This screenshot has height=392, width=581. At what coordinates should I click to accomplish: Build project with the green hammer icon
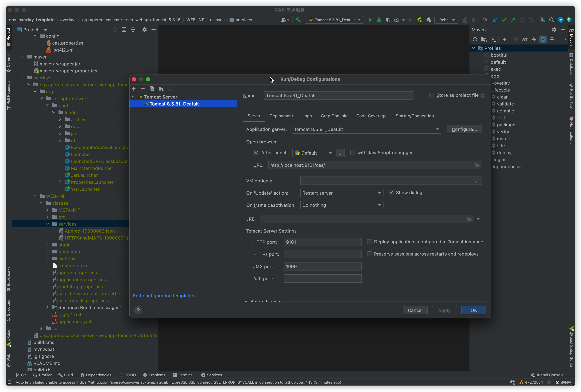298,20
